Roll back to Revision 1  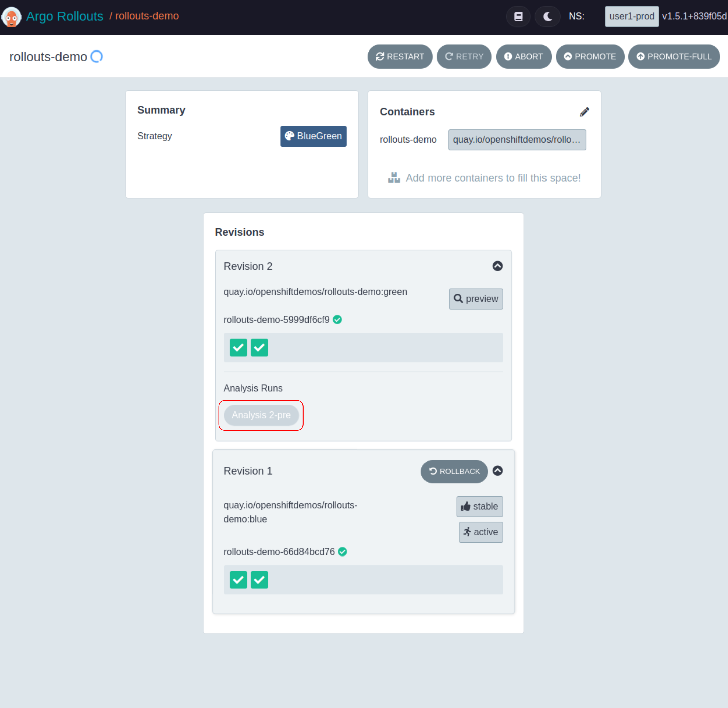point(454,471)
